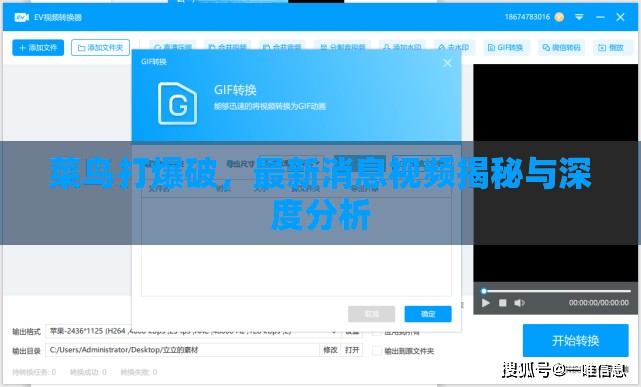Stop the preview playback
This screenshot has height=387, width=641.
(x=503, y=303)
